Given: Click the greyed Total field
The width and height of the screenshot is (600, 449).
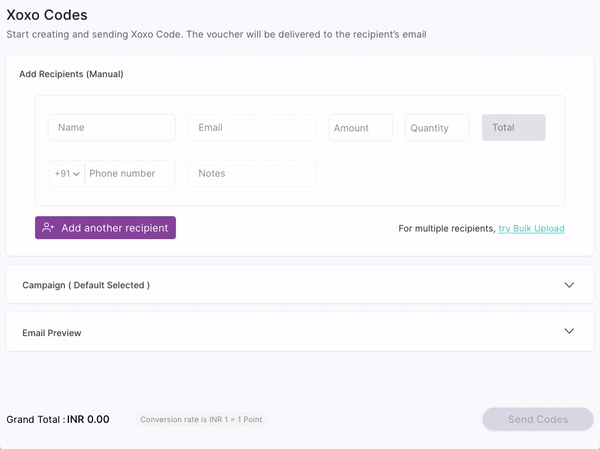Looking at the screenshot, I should coord(514,127).
